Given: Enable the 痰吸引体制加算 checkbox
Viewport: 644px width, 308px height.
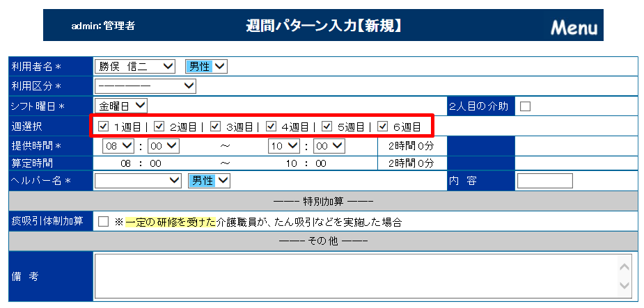Looking at the screenshot, I should click(104, 222).
